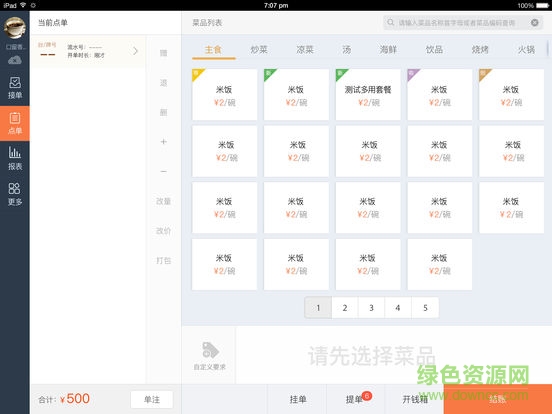Tap the Wi-Fi icon in status bar

[x=23, y=5]
